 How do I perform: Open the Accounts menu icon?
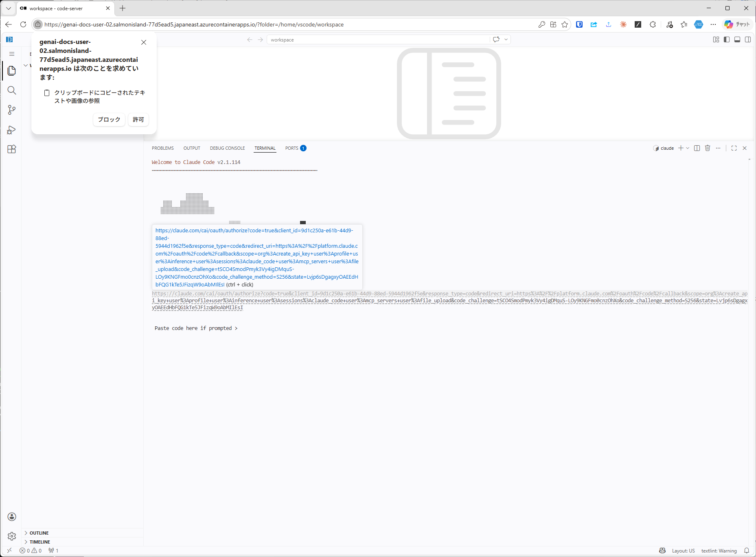click(12, 517)
